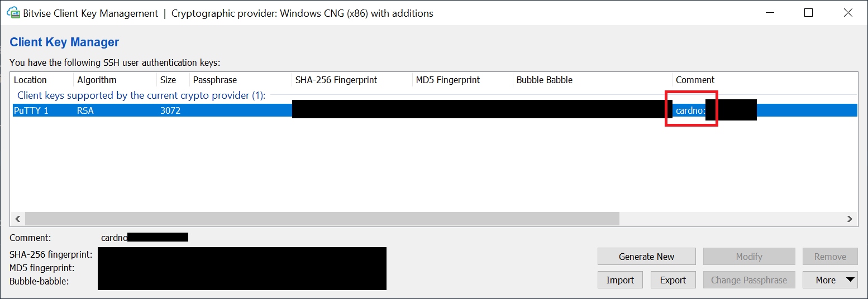868x299 pixels.
Task: Sort keys by Location column
Action: click(x=30, y=80)
